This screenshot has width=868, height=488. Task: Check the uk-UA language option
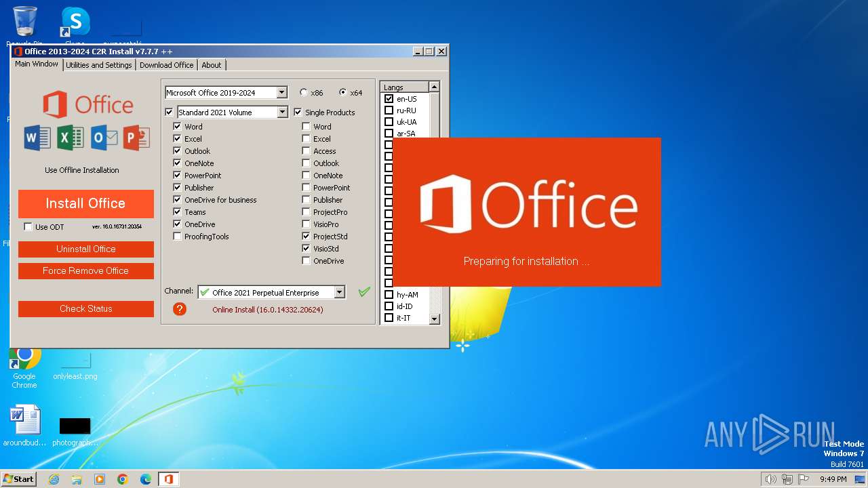click(x=389, y=121)
